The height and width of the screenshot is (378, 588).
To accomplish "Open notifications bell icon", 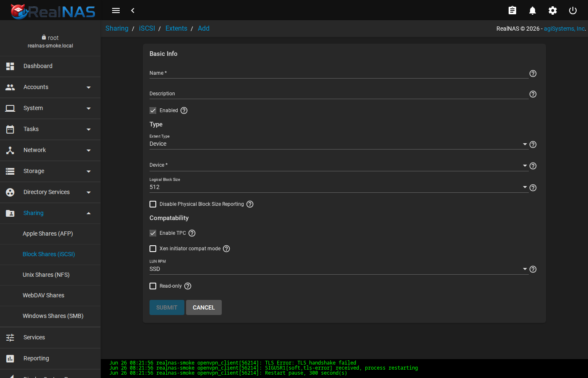I will (x=533, y=10).
